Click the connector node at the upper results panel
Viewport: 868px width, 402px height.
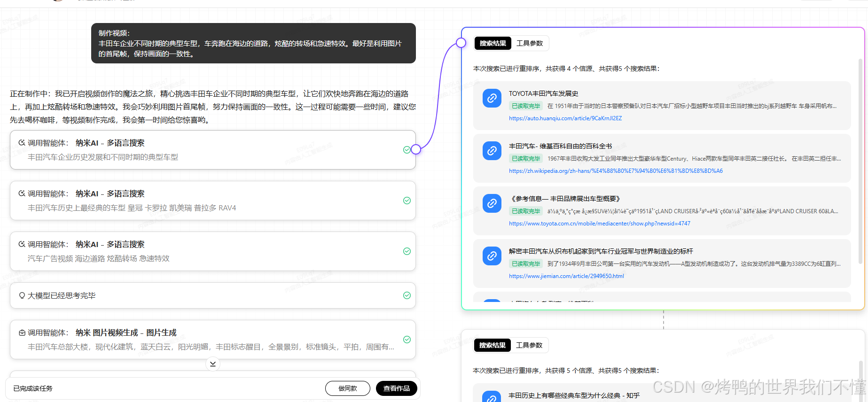461,43
